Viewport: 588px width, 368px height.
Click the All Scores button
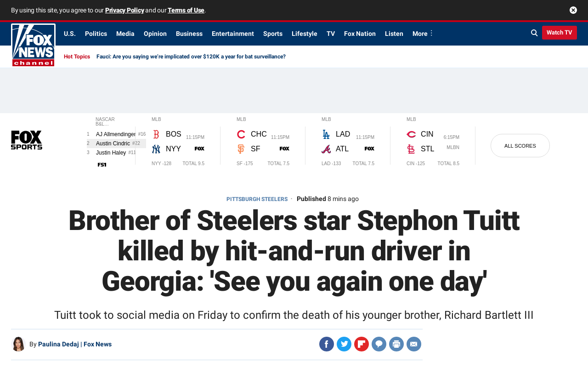click(x=520, y=146)
